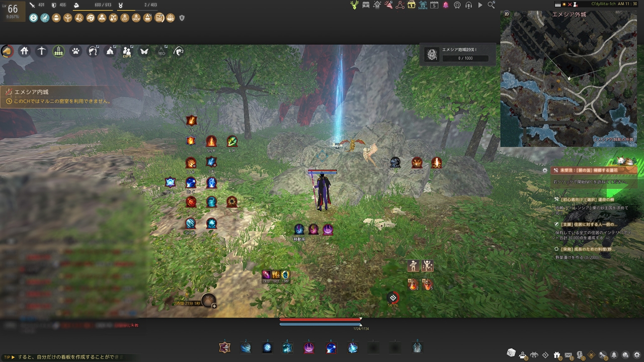Click the headphones icon

coord(468,5)
